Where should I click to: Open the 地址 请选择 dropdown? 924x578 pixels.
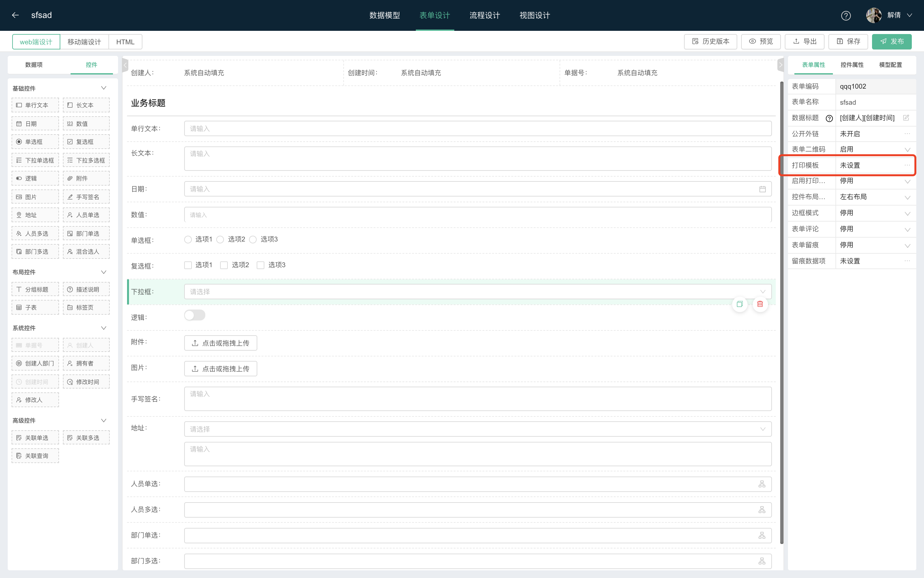click(x=478, y=429)
